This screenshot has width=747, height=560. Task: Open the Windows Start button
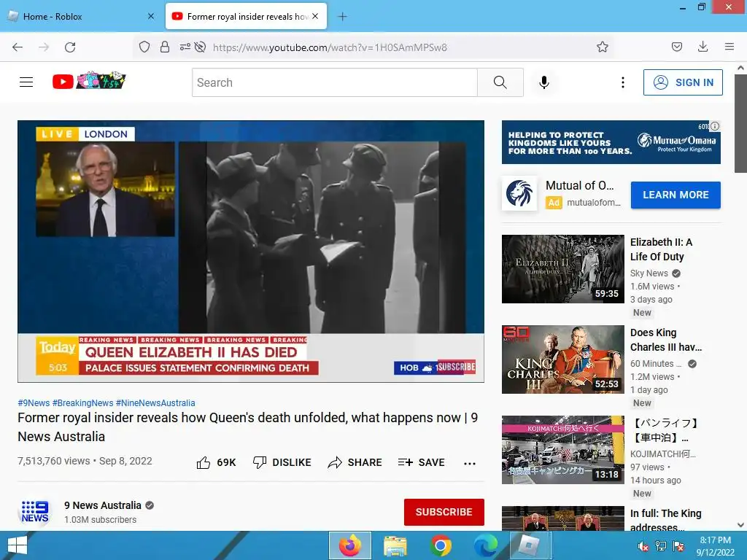click(18, 545)
